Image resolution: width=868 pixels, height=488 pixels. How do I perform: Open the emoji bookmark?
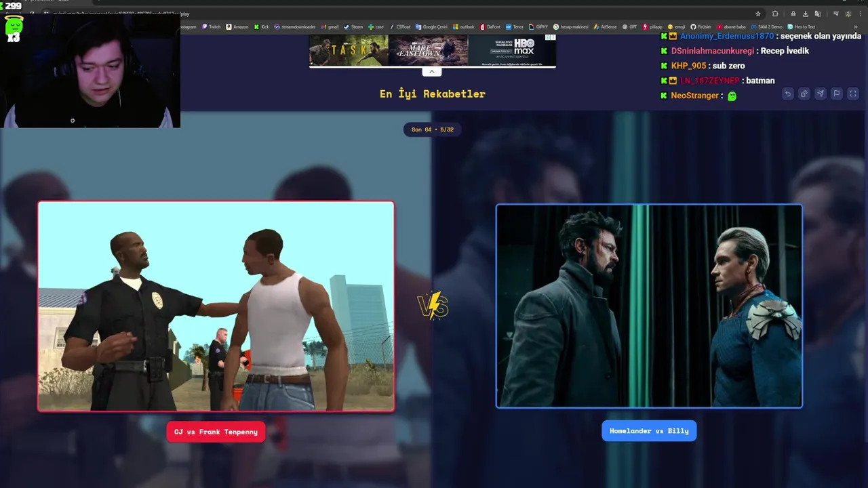click(676, 27)
